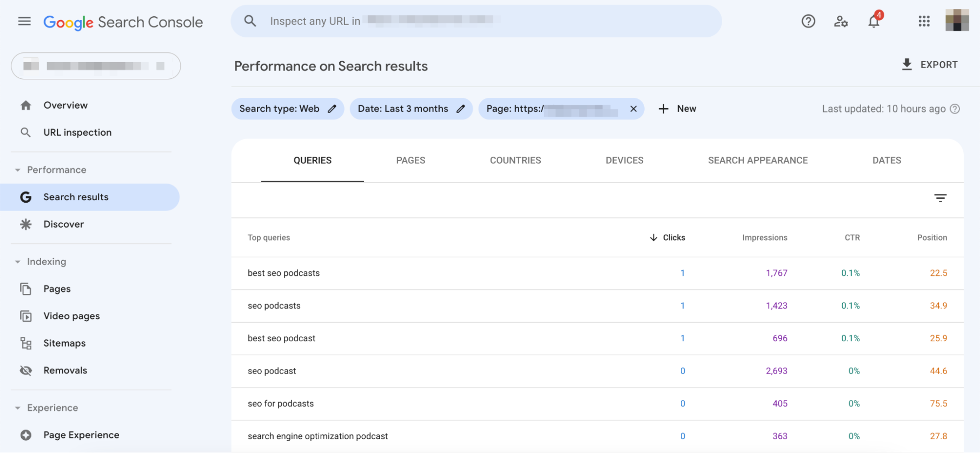The image size is (980, 453).
Task: Select the 'seo for podcasts' query row
Action: (597, 404)
